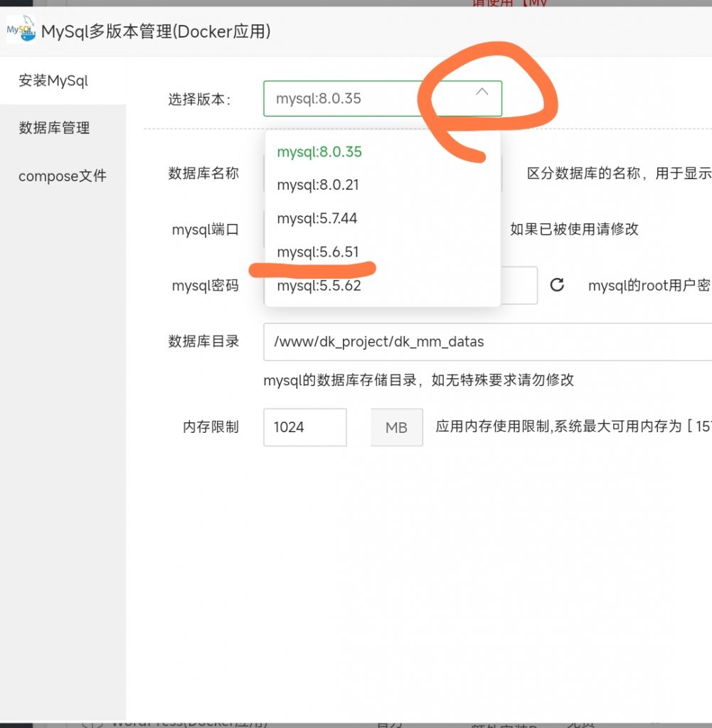
Task: Click the mysql密码 input field
Action: pyautogui.click(x=519, y=284)
